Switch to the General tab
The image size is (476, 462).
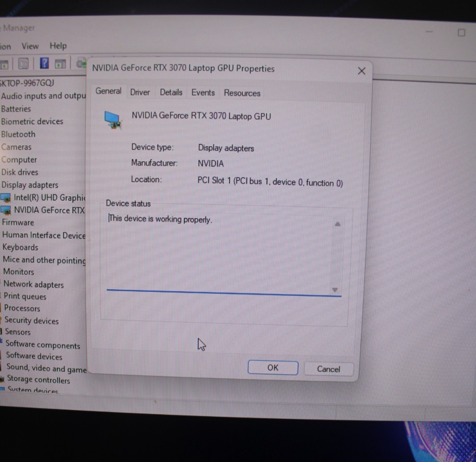click(x=109, y=91)
